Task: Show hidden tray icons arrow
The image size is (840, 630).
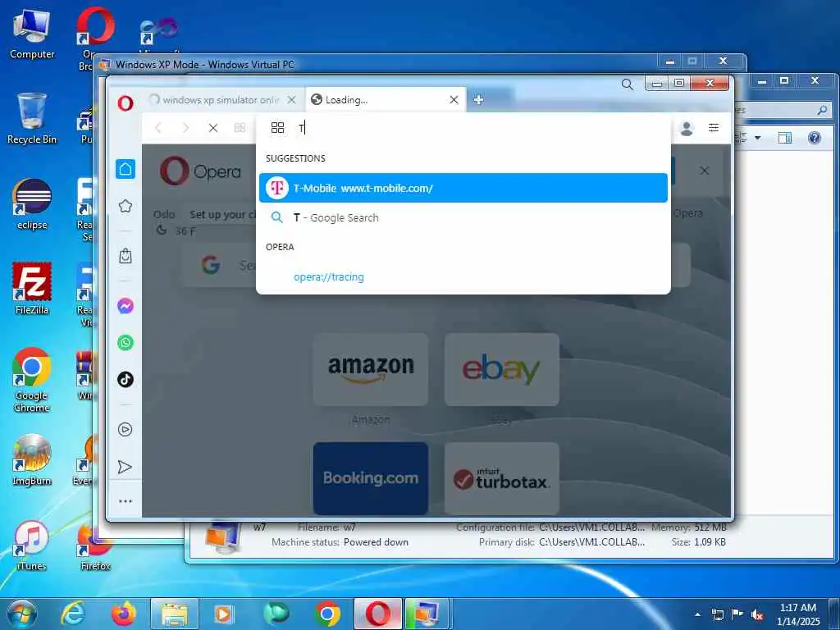Action: pyautogui.click(x=697, y=614)
